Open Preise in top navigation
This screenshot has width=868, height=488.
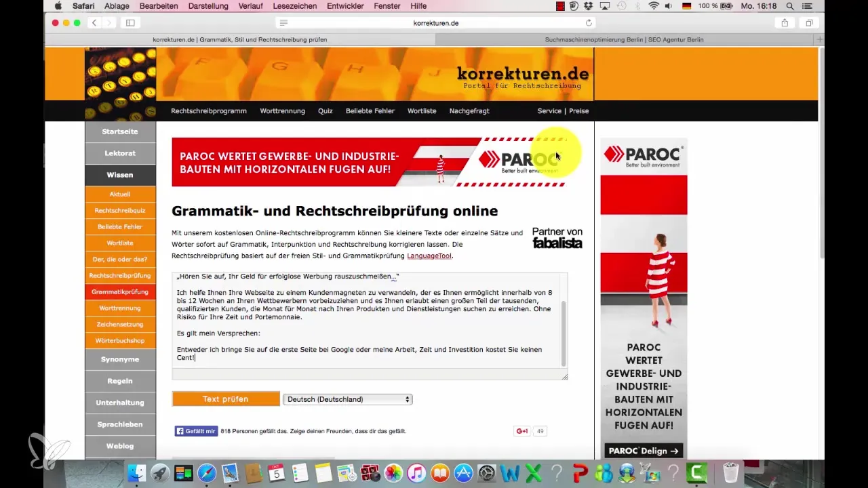click(578, 110)
